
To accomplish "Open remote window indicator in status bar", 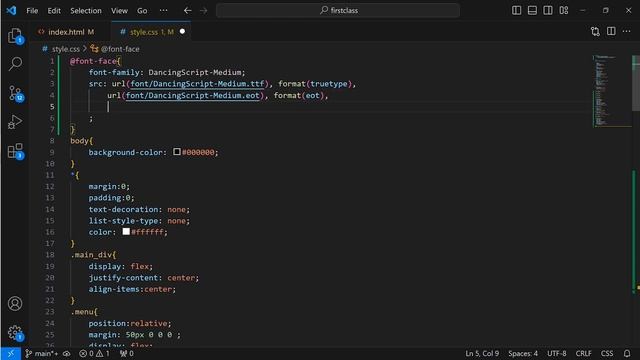I will click(x=11, y=353).
